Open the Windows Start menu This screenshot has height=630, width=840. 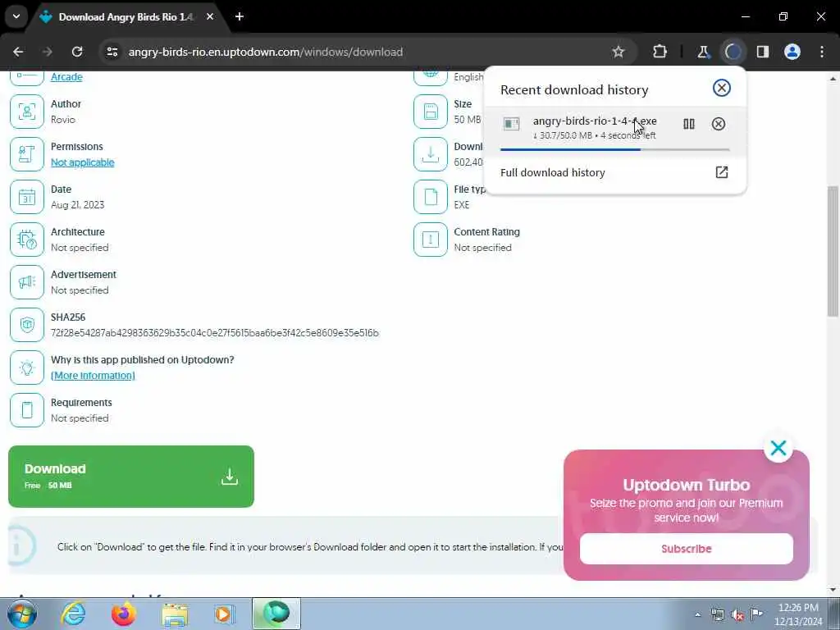tap(21, 614)
